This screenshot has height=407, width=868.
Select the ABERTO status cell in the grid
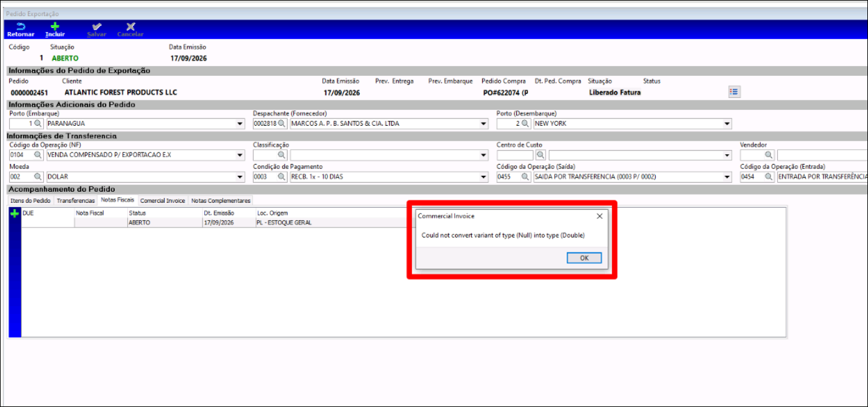(x=165, y=223)
